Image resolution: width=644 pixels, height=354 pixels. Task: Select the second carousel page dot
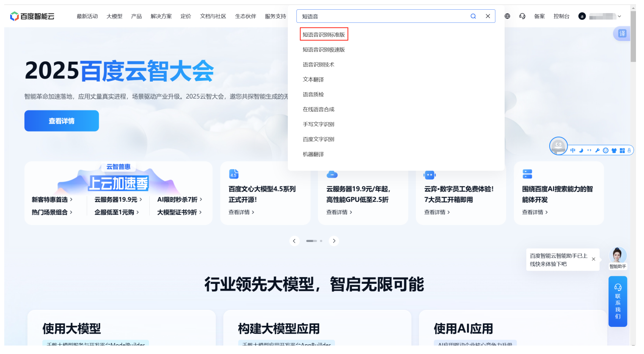point(321,241)
